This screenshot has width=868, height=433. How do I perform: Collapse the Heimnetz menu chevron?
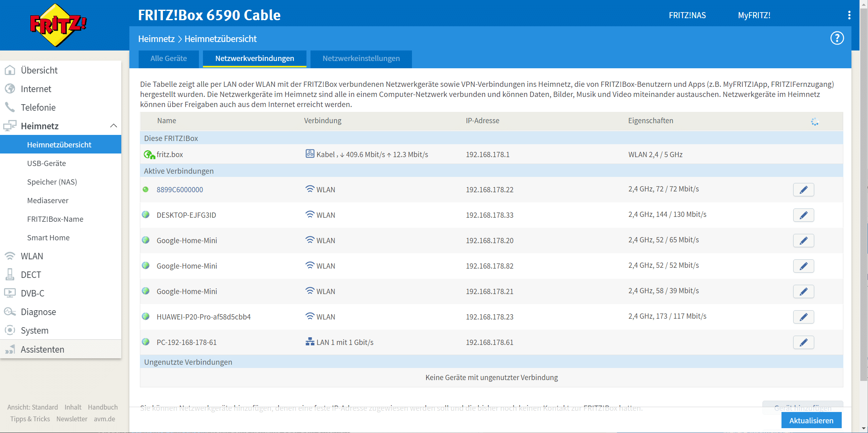point(114,126)
